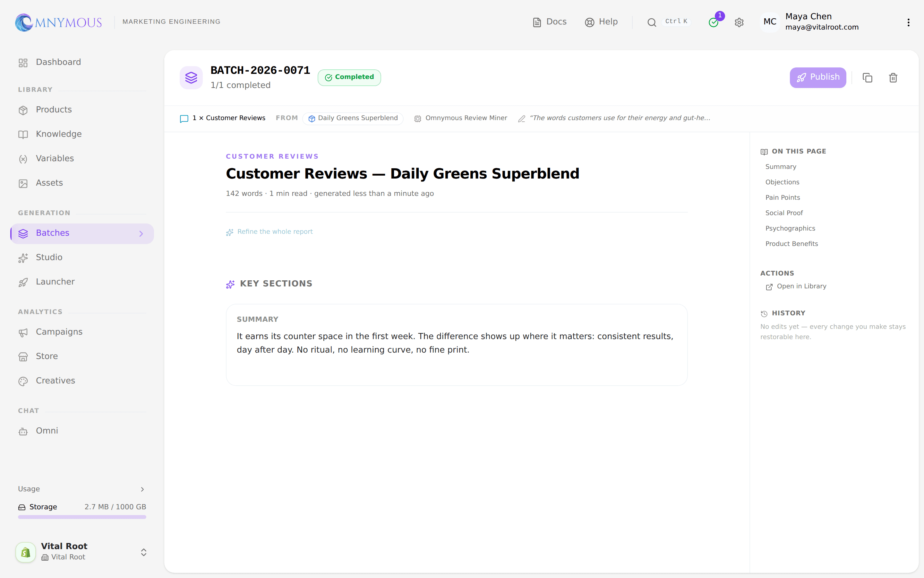Open Launcher
This screenshot has width=924, height=578.
[82, 282]
